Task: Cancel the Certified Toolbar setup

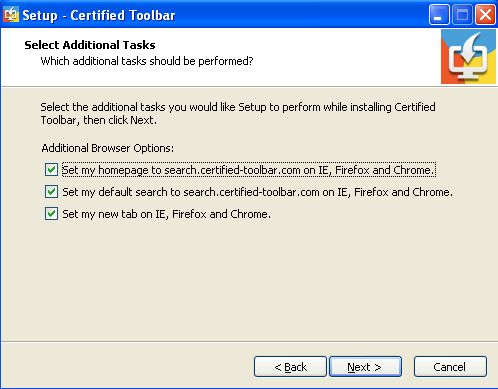Action: pos(450,367)
